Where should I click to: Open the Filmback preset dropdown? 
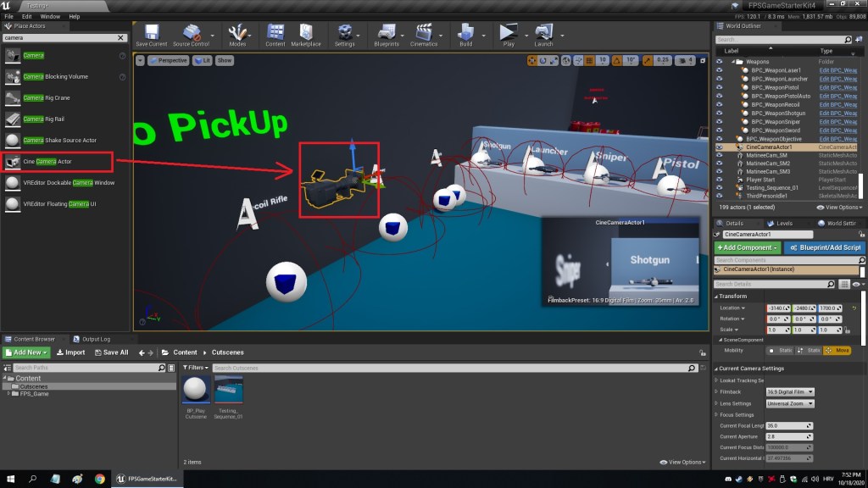coord(790,391)
